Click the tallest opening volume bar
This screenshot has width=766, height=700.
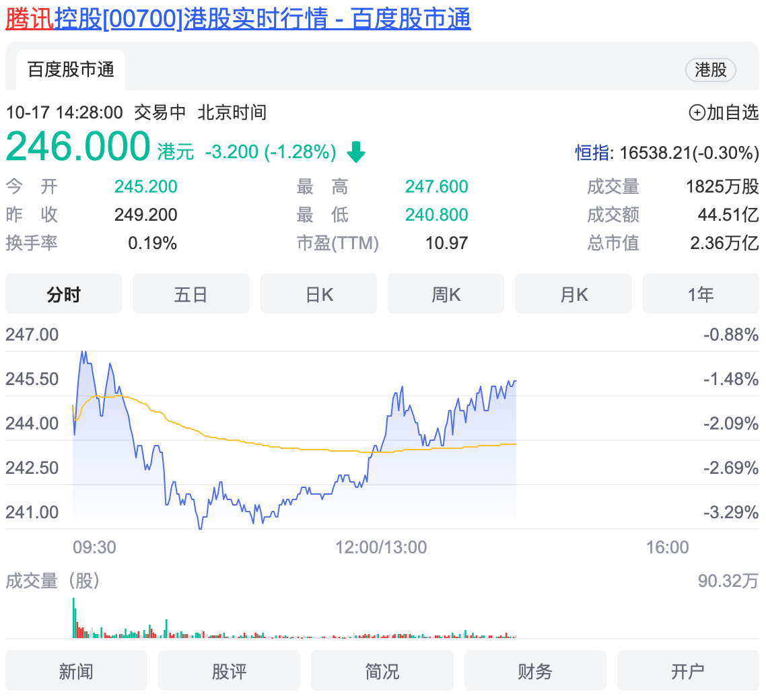tap(73, 617)
